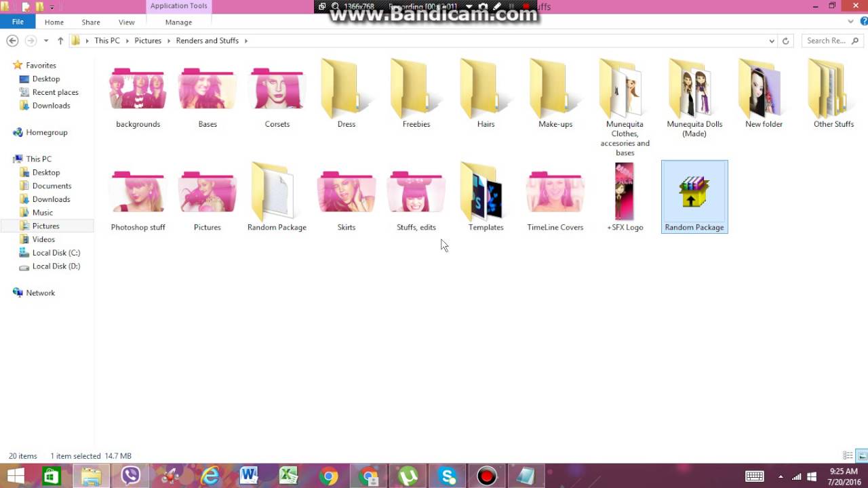Select the Random Package folder
This screenshot has width=868, height=488.
tap(277, 198)
